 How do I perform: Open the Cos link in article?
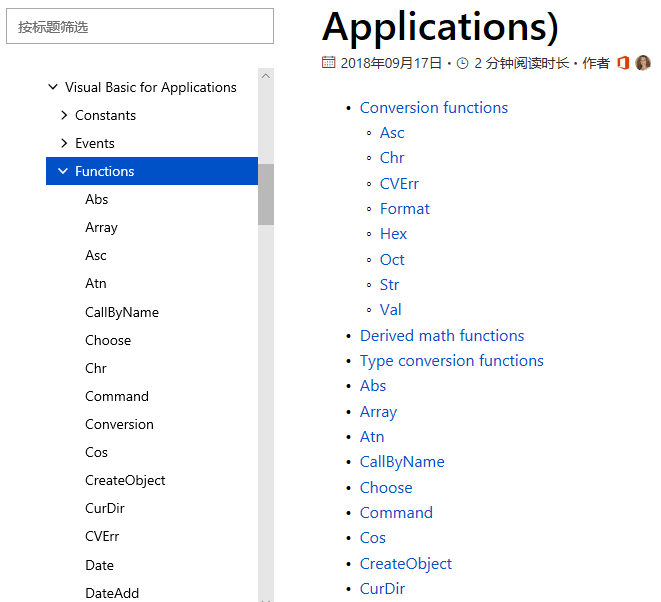373,538
